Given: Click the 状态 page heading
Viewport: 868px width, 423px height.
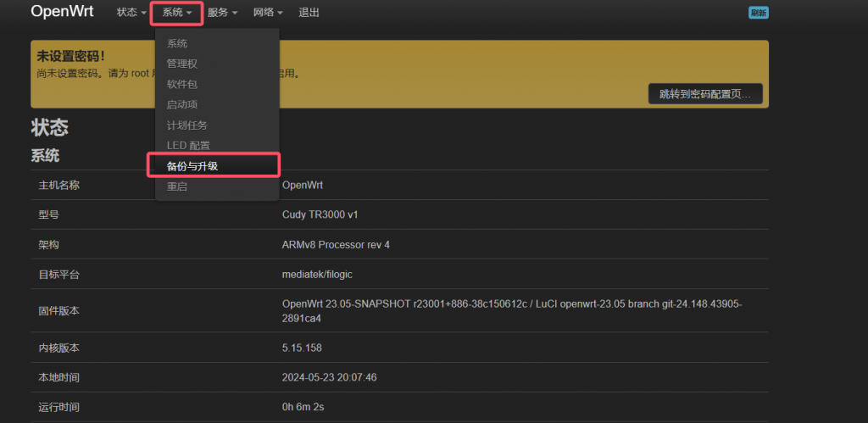Looking at the screenshot, I should click(50, 128).
